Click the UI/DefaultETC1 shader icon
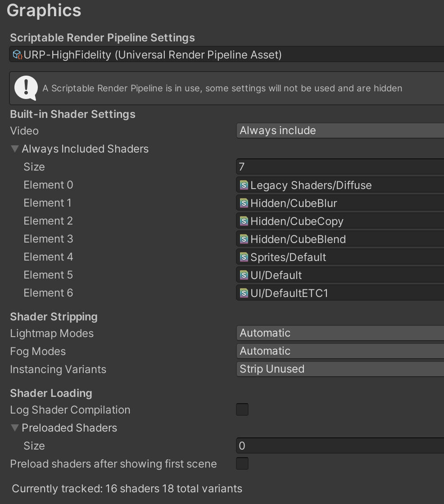The height and width of the screenshot is (504, 444). click(x=244, y=293)
